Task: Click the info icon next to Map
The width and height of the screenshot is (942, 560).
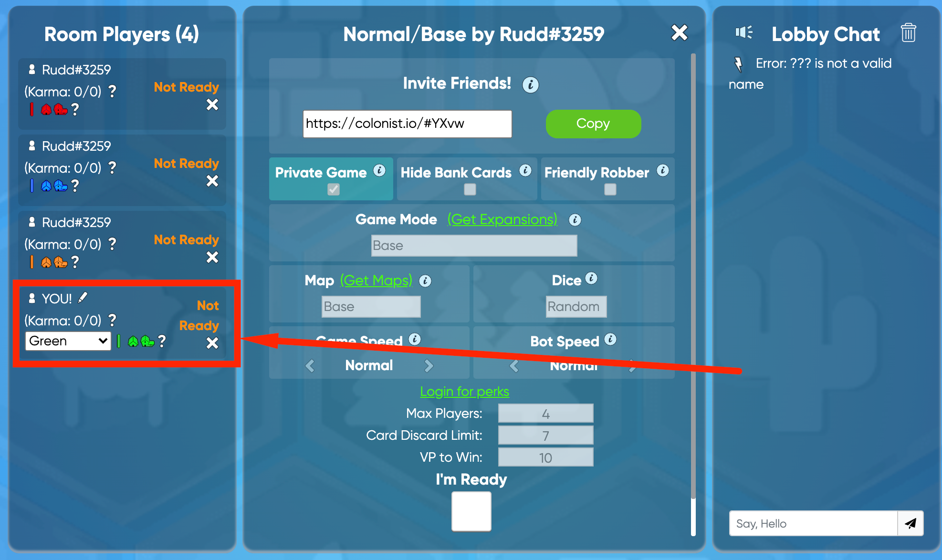Action: pyautogui.click(x=427, y=280)
